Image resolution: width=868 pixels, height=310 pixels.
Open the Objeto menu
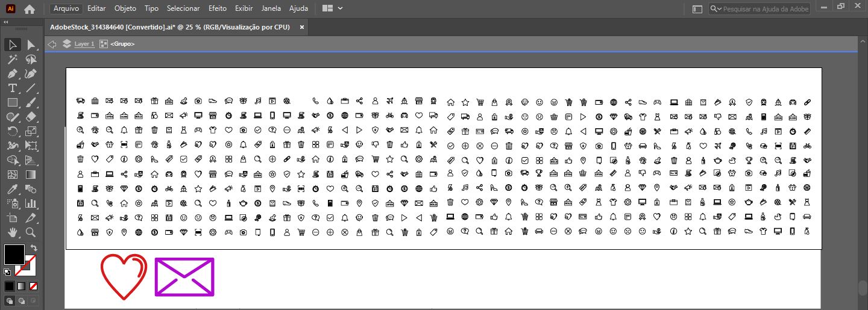click(125, 8)
